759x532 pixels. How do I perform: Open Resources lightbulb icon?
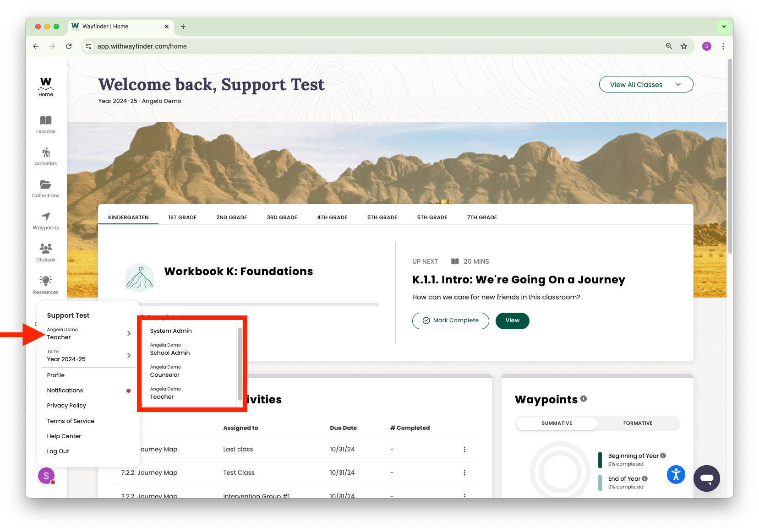pos(46,285)
